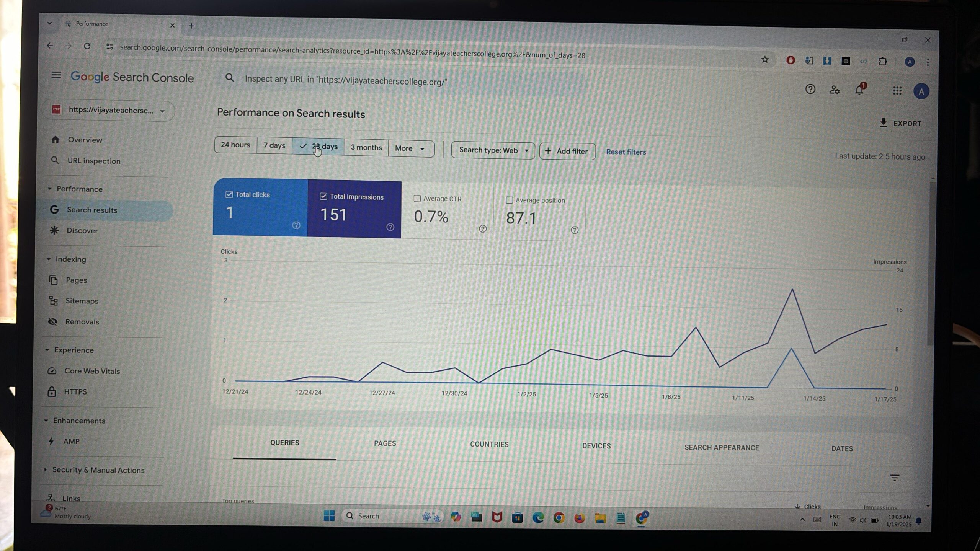This screenshot has height=551, width=980.
Task: Open Core Web Vitals report
Action: [x=92, y=371]
